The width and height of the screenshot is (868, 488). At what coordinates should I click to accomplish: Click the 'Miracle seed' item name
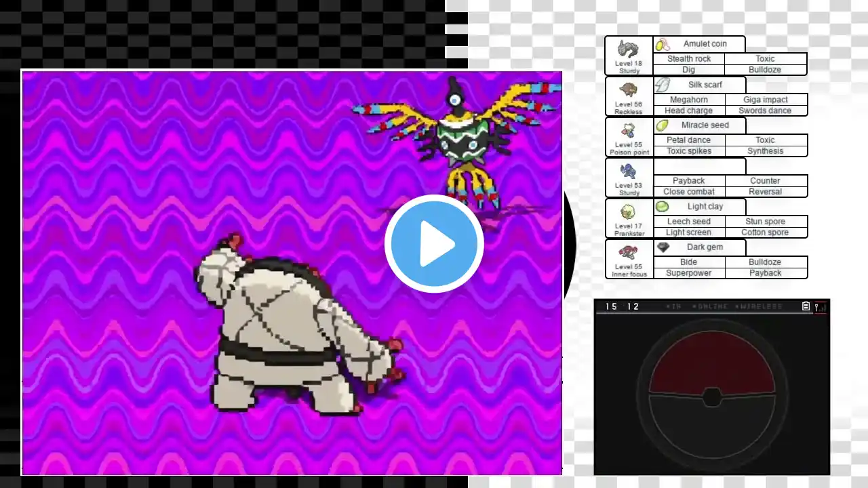point(705,125)
